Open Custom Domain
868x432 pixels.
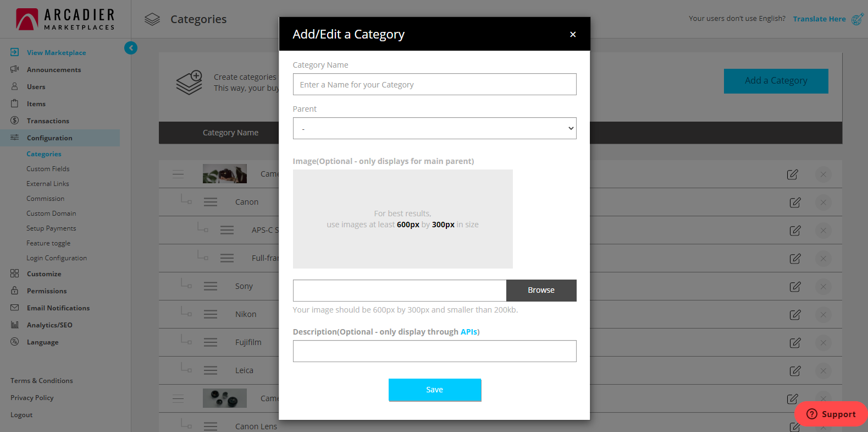point(51,214)
